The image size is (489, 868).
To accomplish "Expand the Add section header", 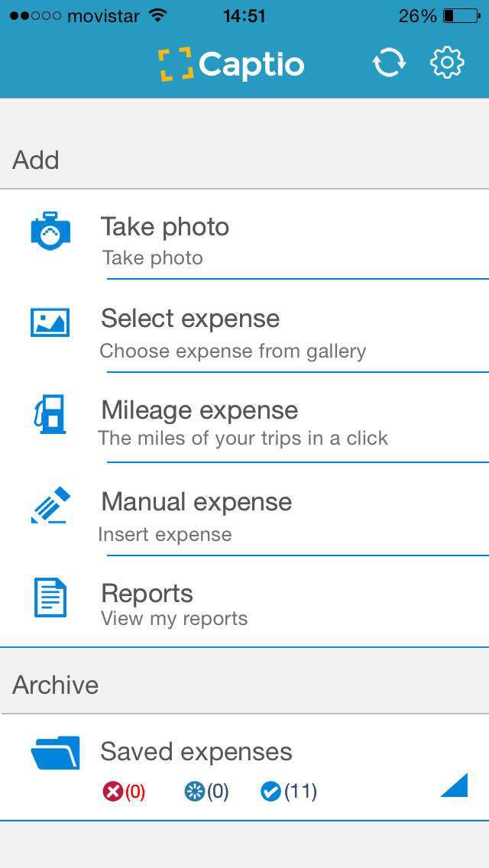I will (34, 160).
